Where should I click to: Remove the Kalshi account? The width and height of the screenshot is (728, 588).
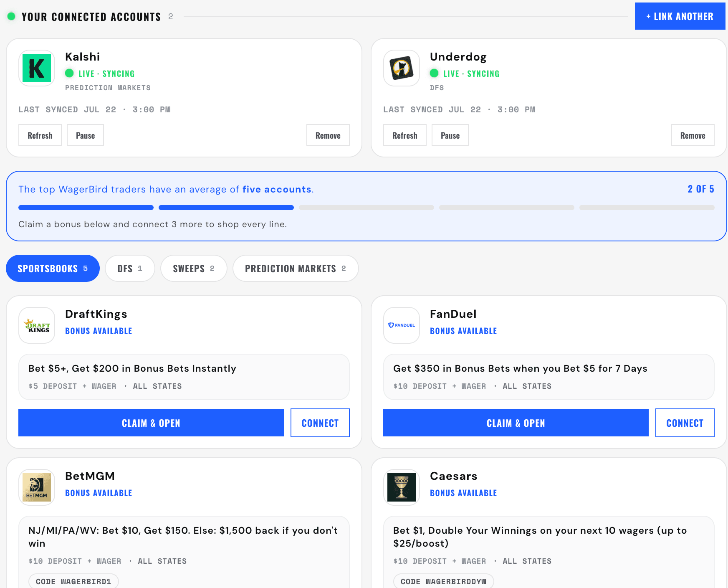point(328,135)
